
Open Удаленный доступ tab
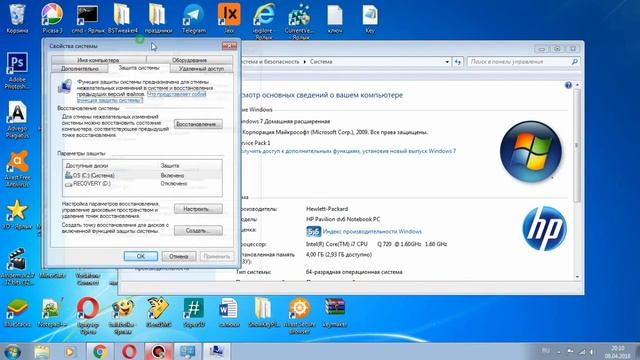click(201, 69)
